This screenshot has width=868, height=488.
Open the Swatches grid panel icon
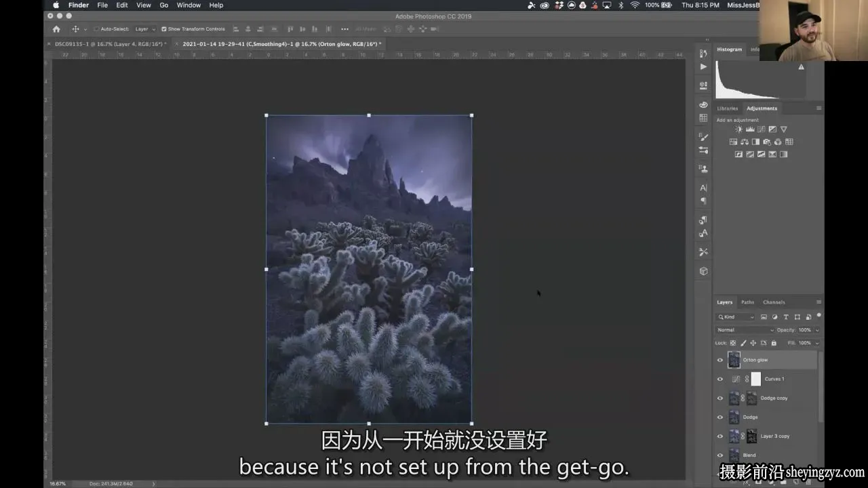pos(703,118)
